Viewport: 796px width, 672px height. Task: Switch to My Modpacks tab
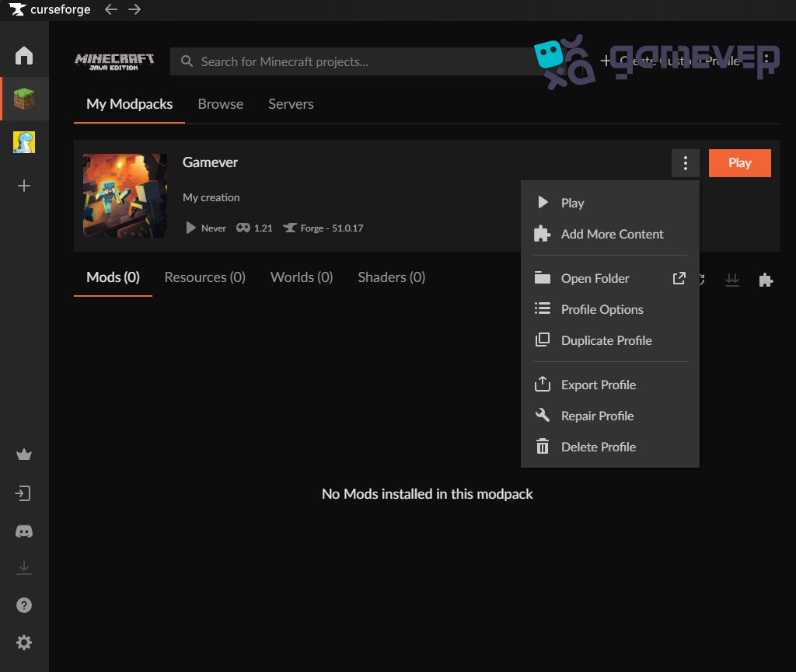130,104
